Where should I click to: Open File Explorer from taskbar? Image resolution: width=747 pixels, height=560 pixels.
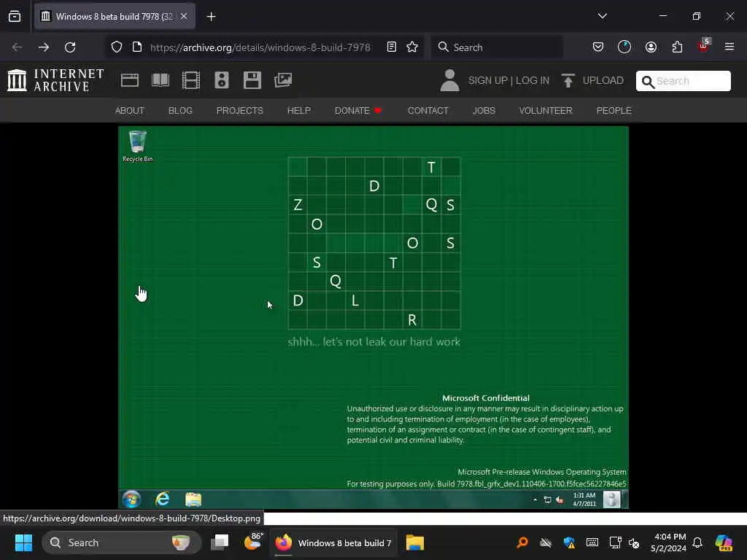pos(415,542)
